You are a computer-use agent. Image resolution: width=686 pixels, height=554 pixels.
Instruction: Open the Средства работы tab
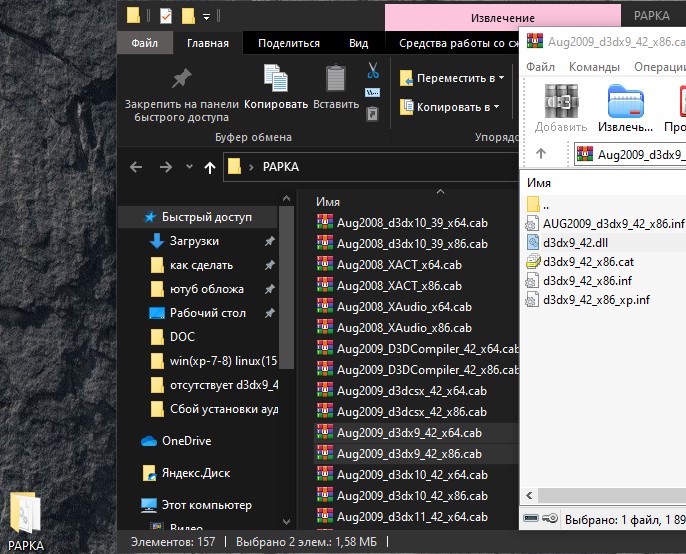coord(458,43)
